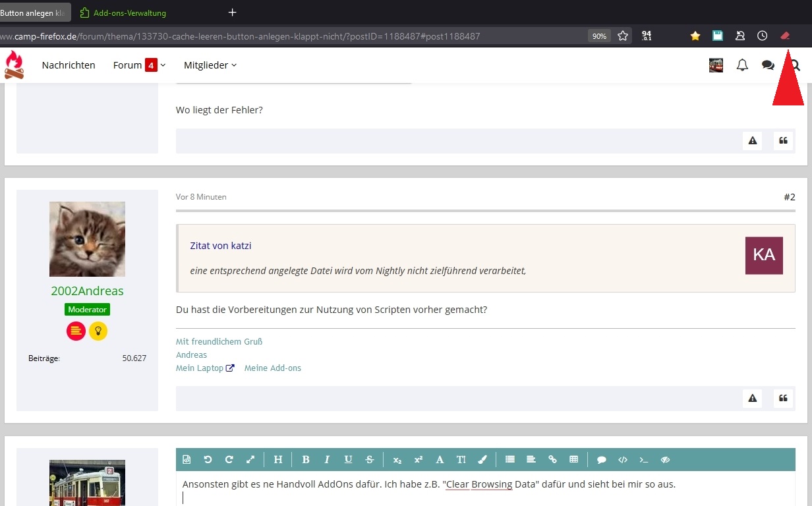Click the teal floppy disk save icon
This screenshot has height=506, width=812.
click(718, 36)
